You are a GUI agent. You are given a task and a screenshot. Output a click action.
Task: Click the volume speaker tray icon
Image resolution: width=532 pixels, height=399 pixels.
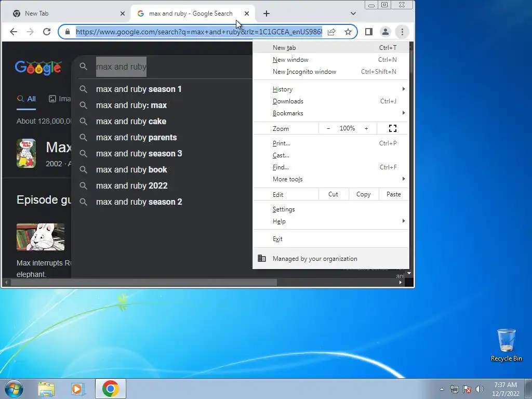[480, 389]
